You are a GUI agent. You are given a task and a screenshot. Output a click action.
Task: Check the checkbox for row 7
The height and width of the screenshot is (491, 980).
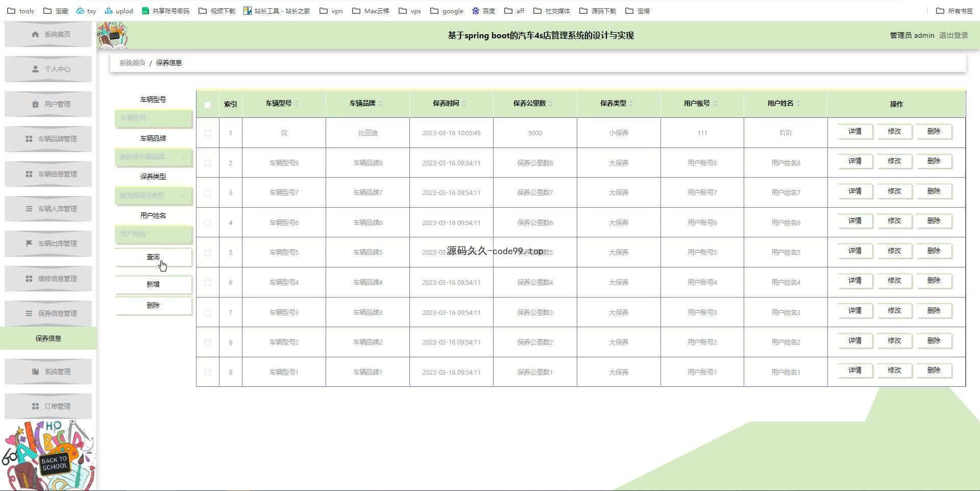pos(207,312)
